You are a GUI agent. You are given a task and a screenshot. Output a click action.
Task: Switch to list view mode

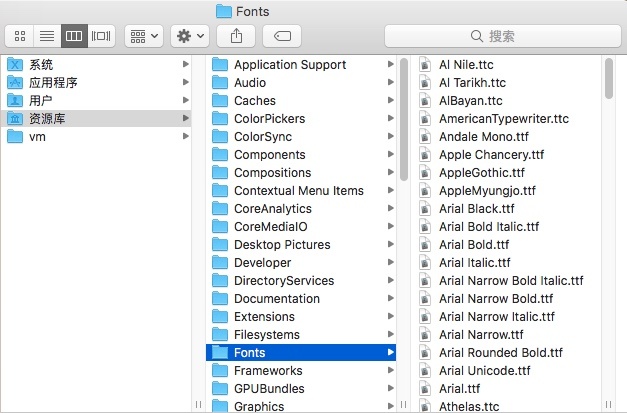point(47,36)
